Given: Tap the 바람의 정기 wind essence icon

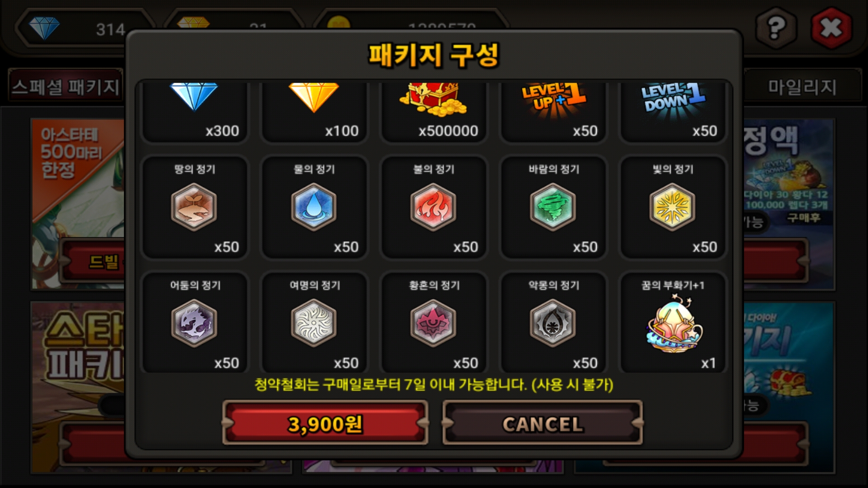Looking at the screenshot, I should [x=552, y=207].
